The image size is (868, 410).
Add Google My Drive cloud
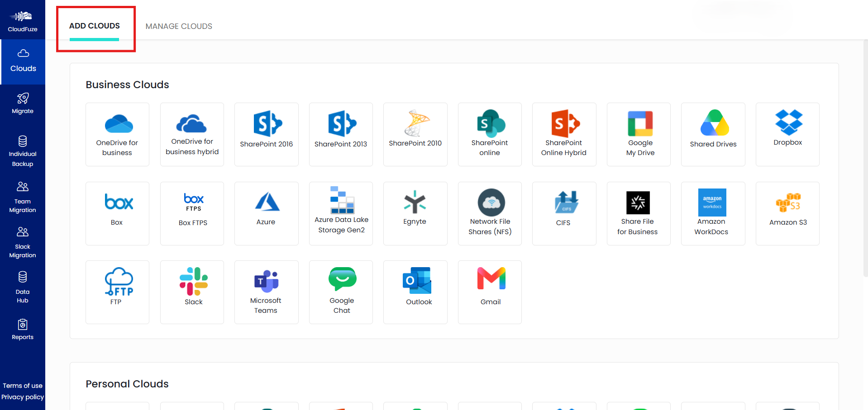639,134
